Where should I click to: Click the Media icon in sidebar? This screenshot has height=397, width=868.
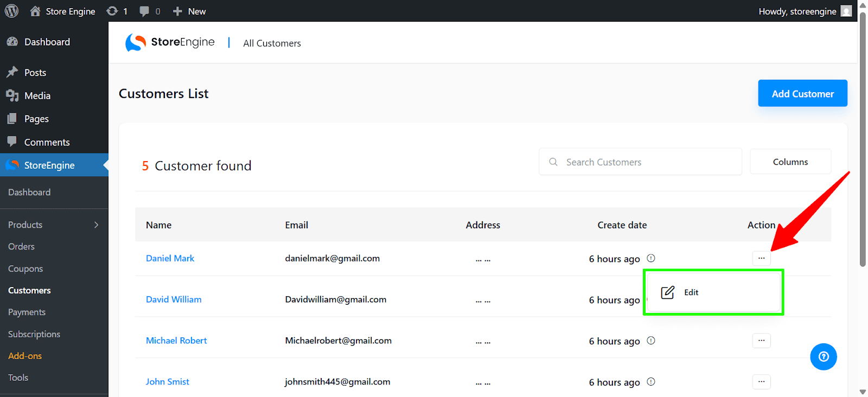click(12, 95)
